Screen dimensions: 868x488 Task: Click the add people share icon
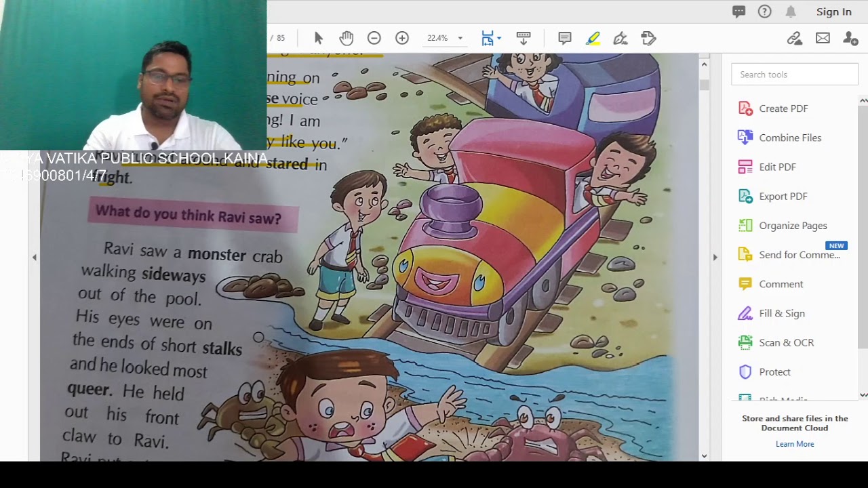(x=850, y=39)
